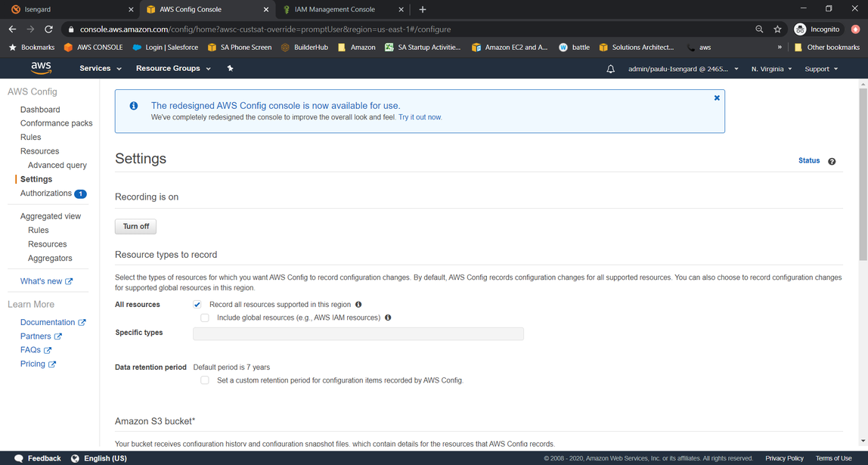Image resolution: width=868 pixels, height=465 pixels.
Task: Dismiss the redesigned console info banner
Action: click(x=717, y=98)
